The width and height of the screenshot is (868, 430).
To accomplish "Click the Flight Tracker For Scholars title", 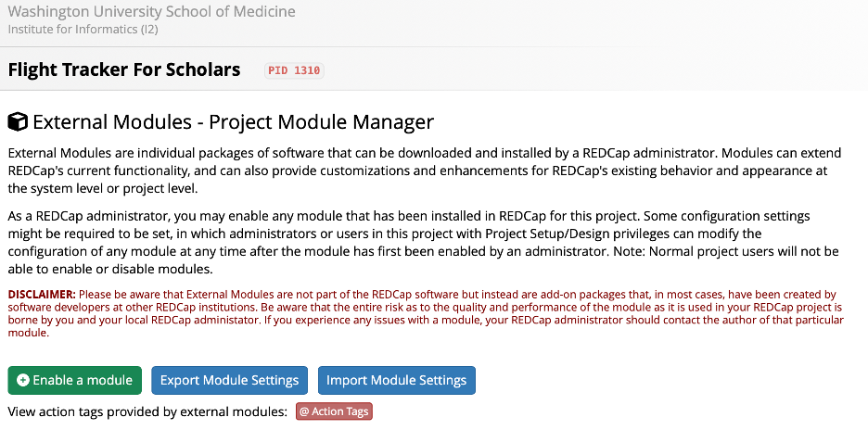I will [124, 70].
